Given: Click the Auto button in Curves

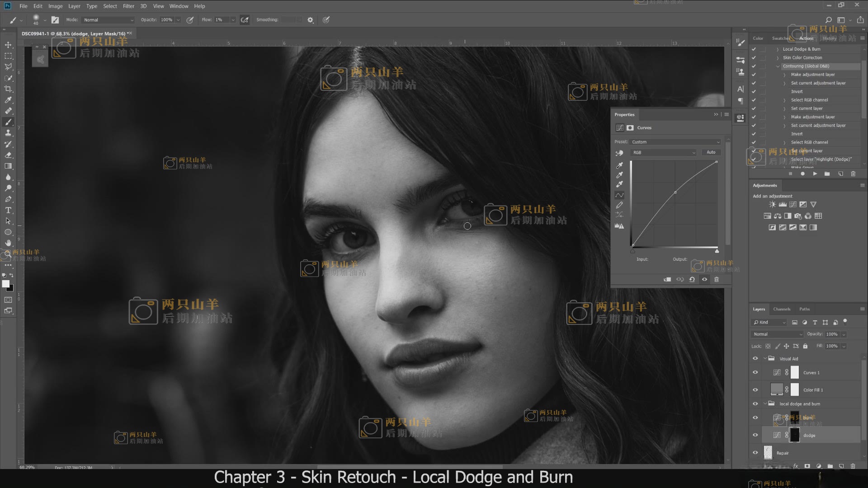Looking at the screenshot, I should [x=711, y=153].
